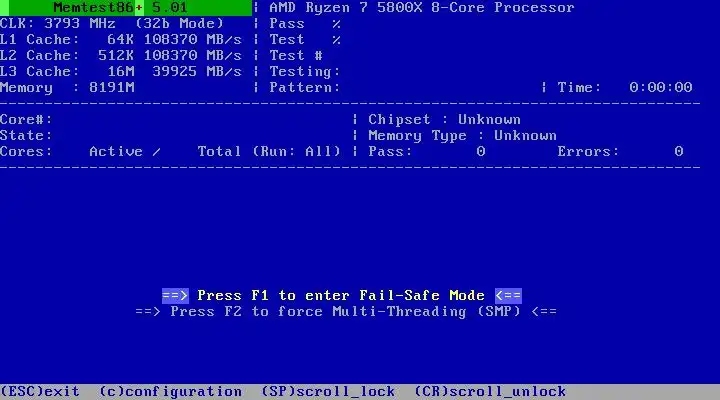Click the 39925 MB/s speed value
720x400 pixels.
coord(197,72)
